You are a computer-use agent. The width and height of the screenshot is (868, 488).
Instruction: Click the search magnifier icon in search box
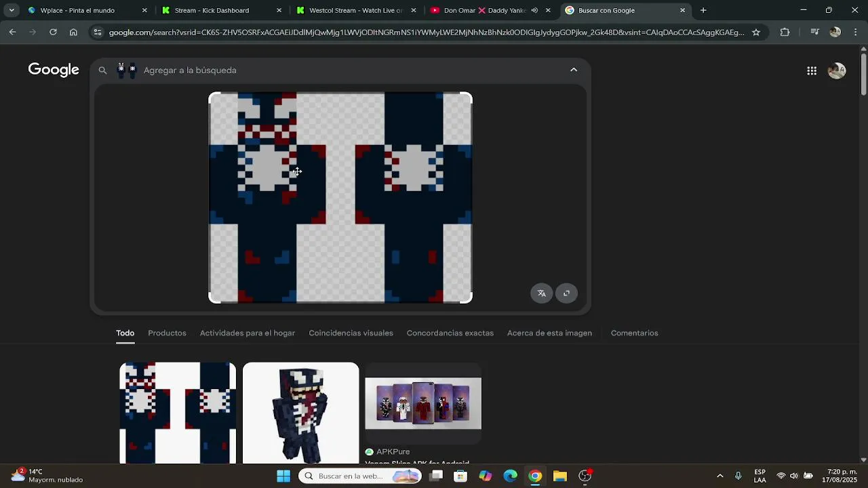(102, 70)
